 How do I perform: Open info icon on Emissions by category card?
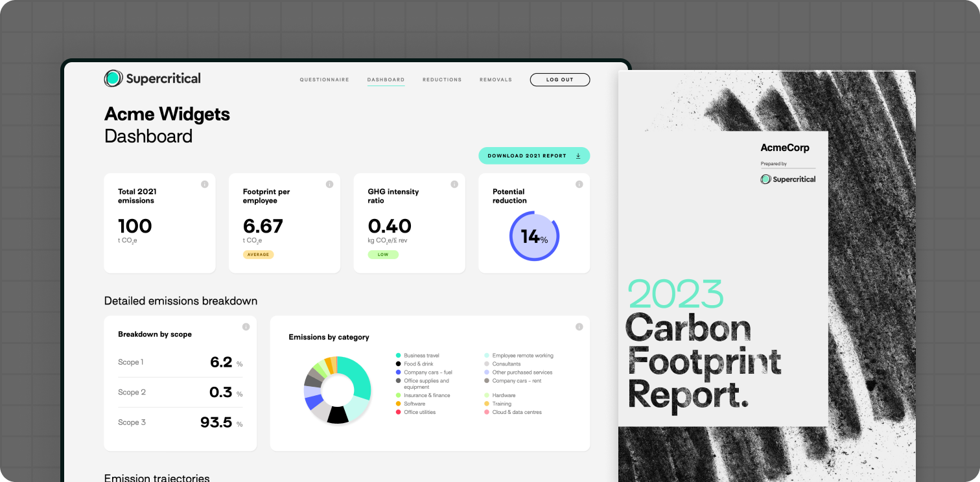tap(579, 327)
